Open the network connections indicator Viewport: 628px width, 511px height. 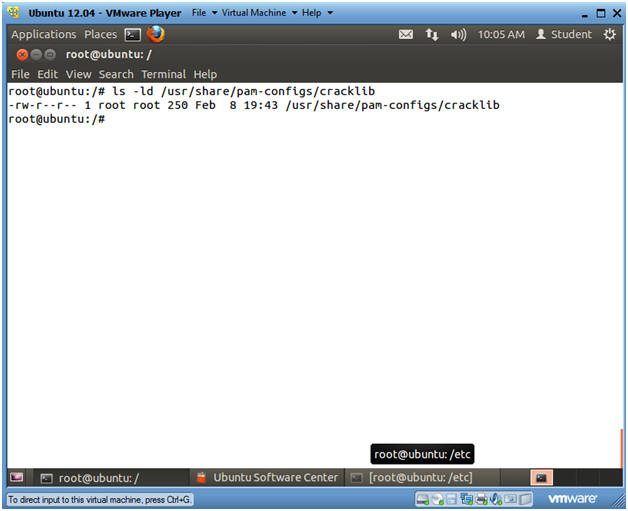pos(432,34)
